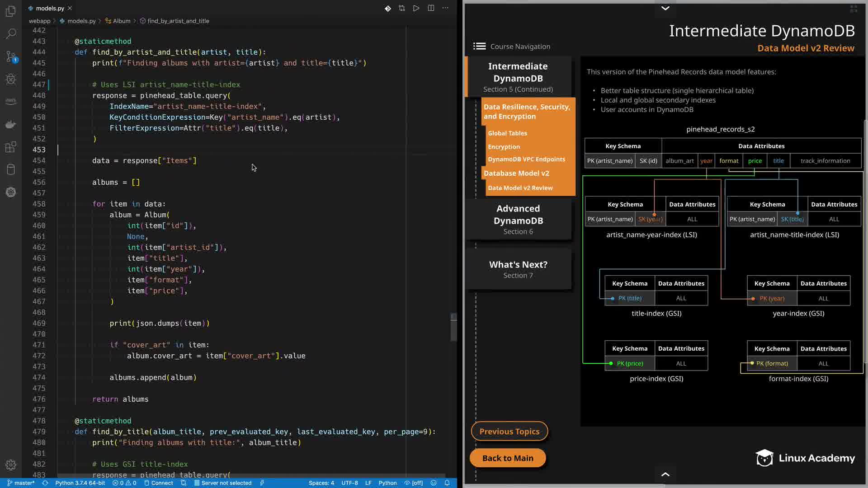868x488 pixels.
Task: Open Source Control with one pending change
Action: pos(11,56)
